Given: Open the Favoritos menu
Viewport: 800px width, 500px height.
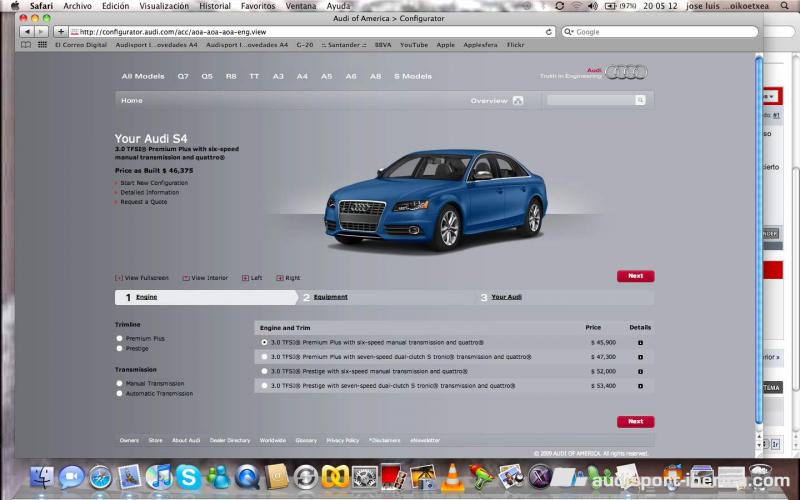Looking at the screenshot, I should [258, 6].
